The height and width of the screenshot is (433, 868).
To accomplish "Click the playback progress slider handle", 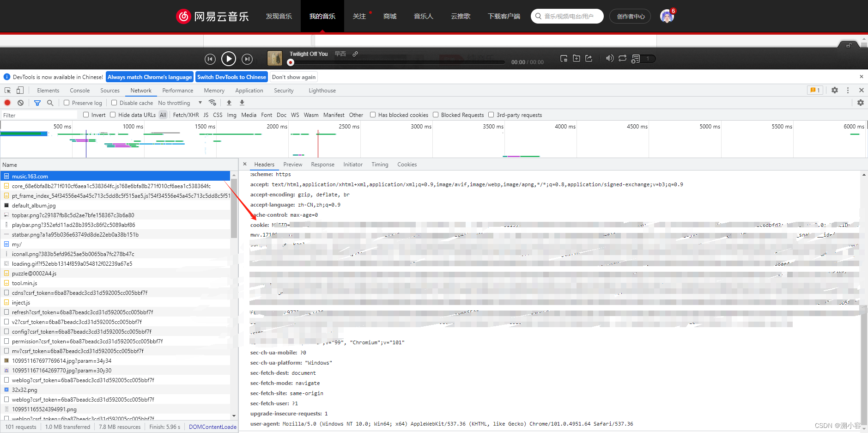I will [x=291, y=62].
